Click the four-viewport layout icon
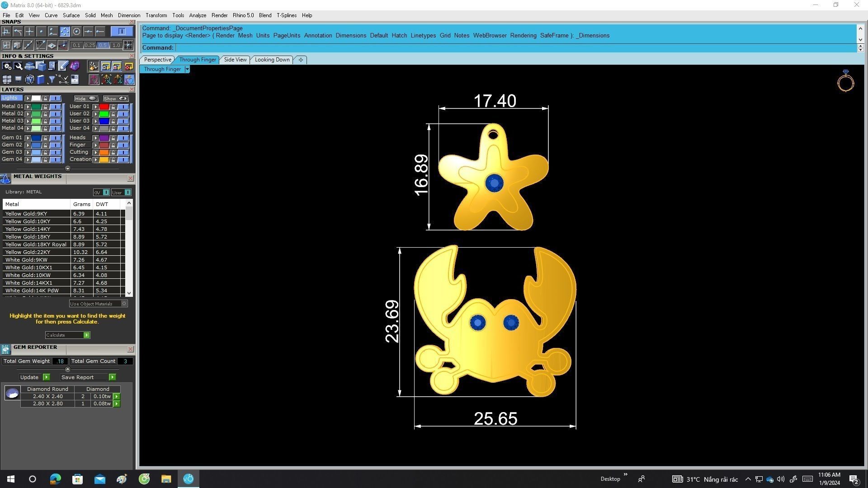The height and width of the screenshot is (488, 868). (x=7, y=80)
